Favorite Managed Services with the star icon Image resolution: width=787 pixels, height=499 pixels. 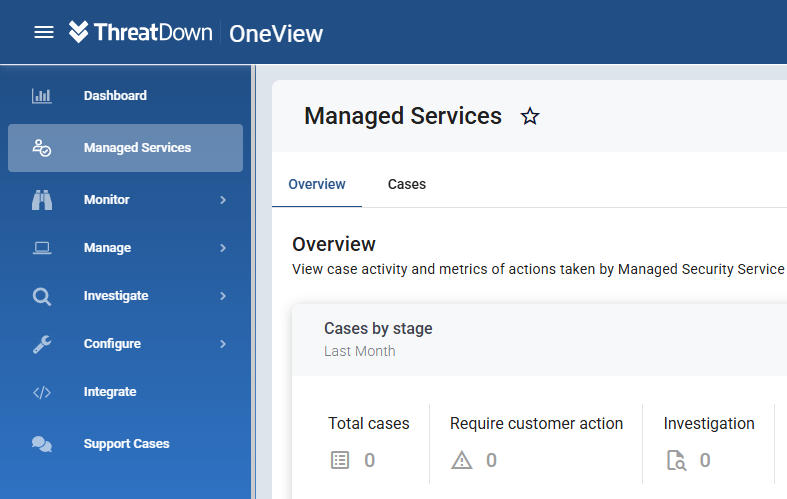(x=530, y=116)
